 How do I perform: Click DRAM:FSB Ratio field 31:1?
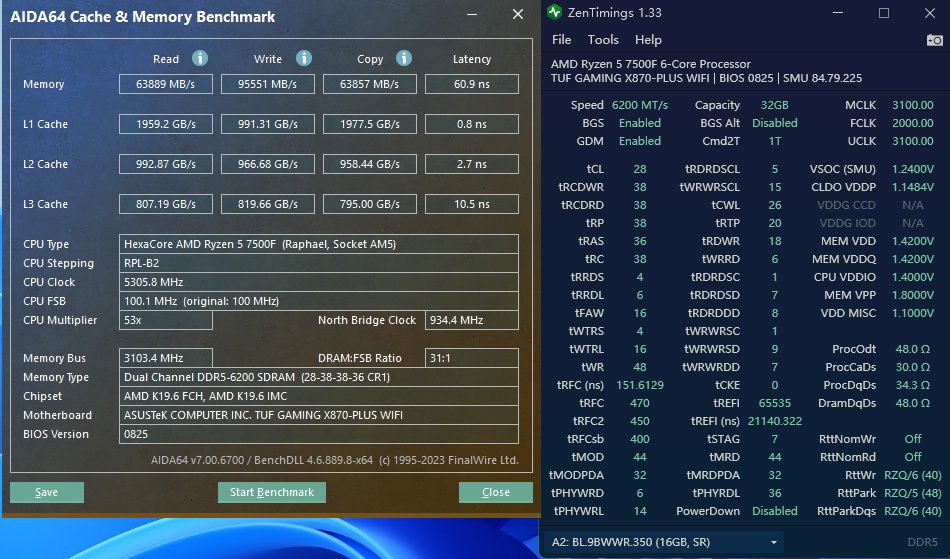471,358
